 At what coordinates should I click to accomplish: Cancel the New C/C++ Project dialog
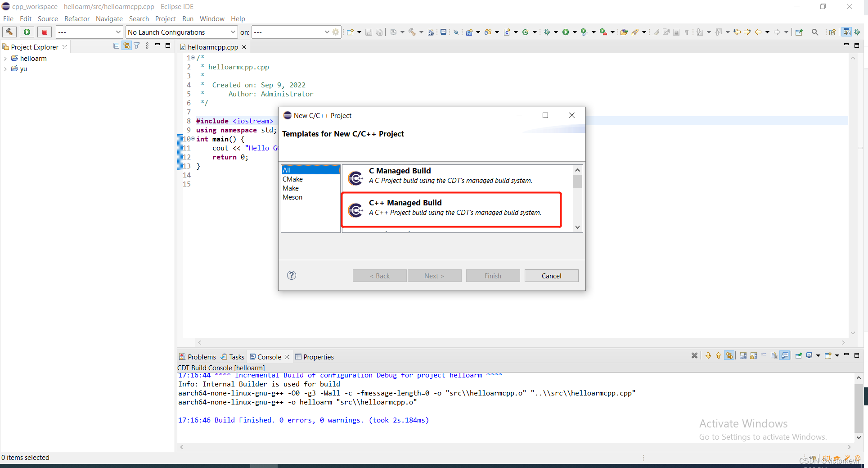[x=551, y=275]
